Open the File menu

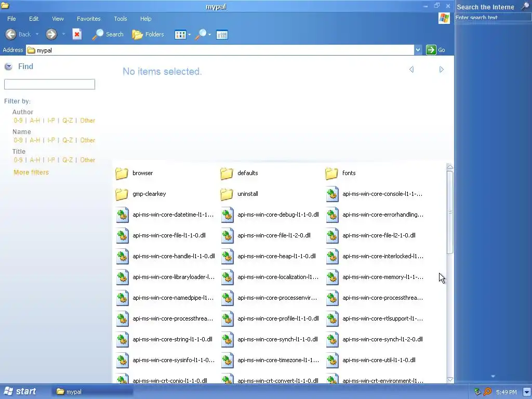click(x=11, y=19)
